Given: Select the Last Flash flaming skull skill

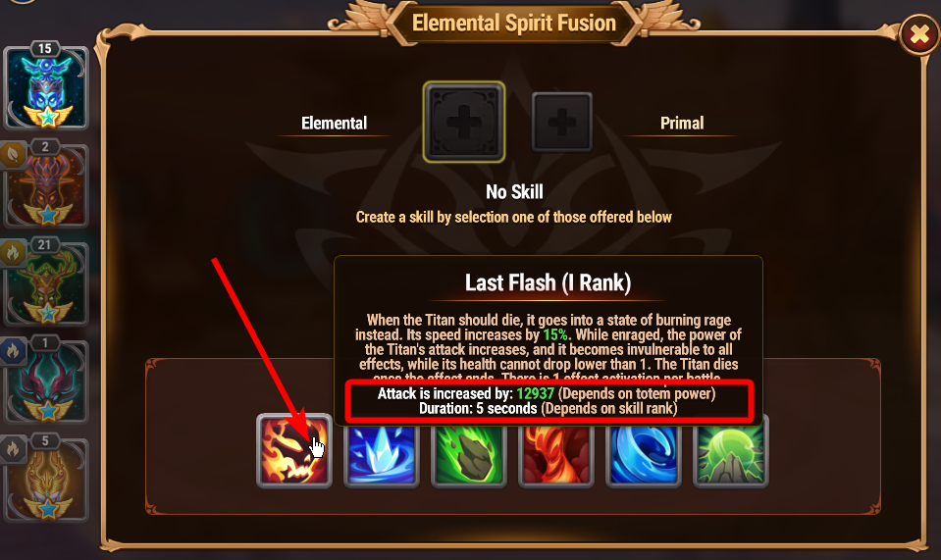Looking at the screenshot, I should 294,451.
